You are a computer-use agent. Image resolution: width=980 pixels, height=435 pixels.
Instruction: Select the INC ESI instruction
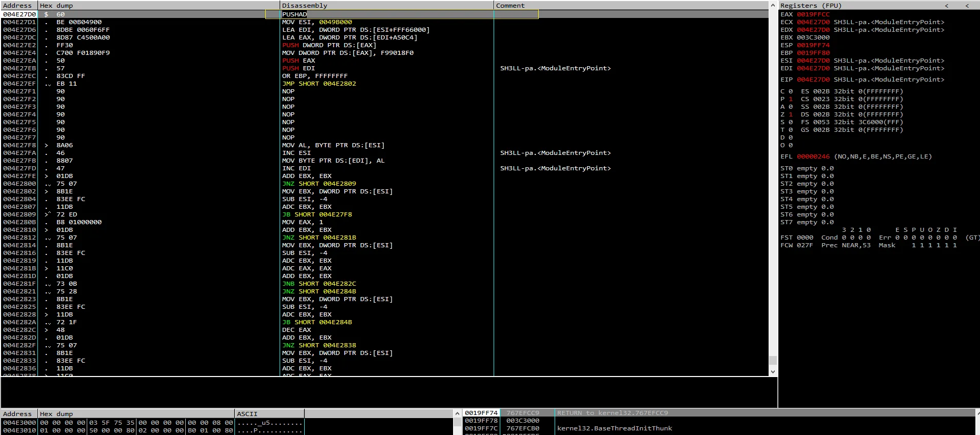[x=297, y=153]
